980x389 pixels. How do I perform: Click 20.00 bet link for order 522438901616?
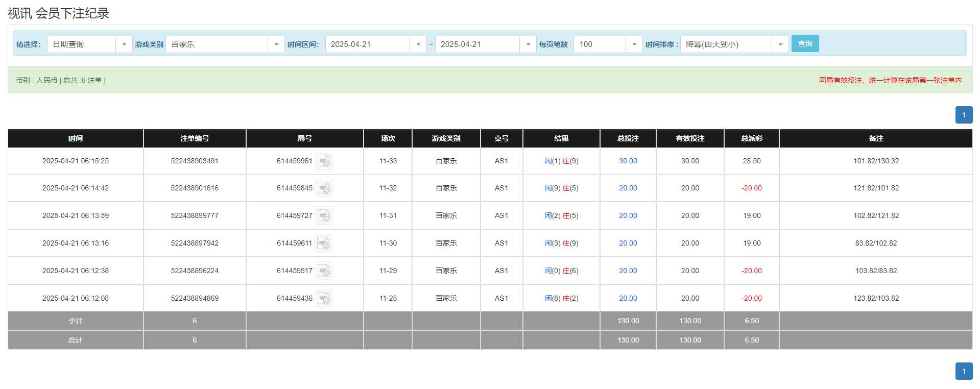click(x=628, y=188)
